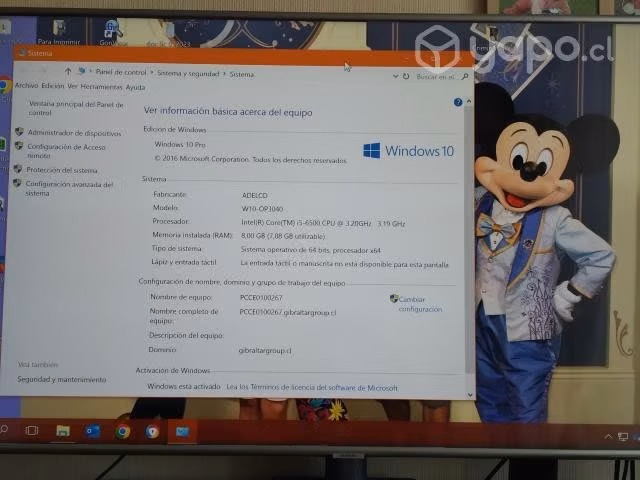Click the scrollbar up arrow at the top
The height and width of the screenshot is (480, 640).
click(469, 101)
